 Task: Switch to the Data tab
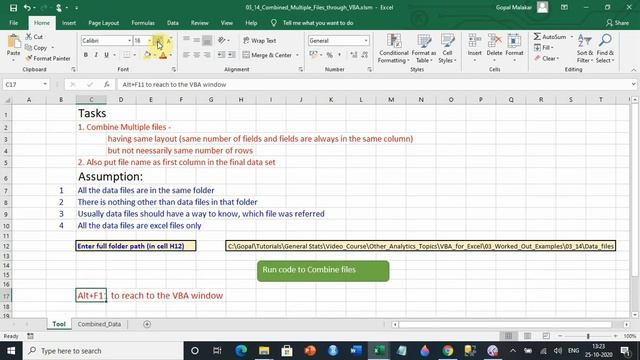pos(173,23)
